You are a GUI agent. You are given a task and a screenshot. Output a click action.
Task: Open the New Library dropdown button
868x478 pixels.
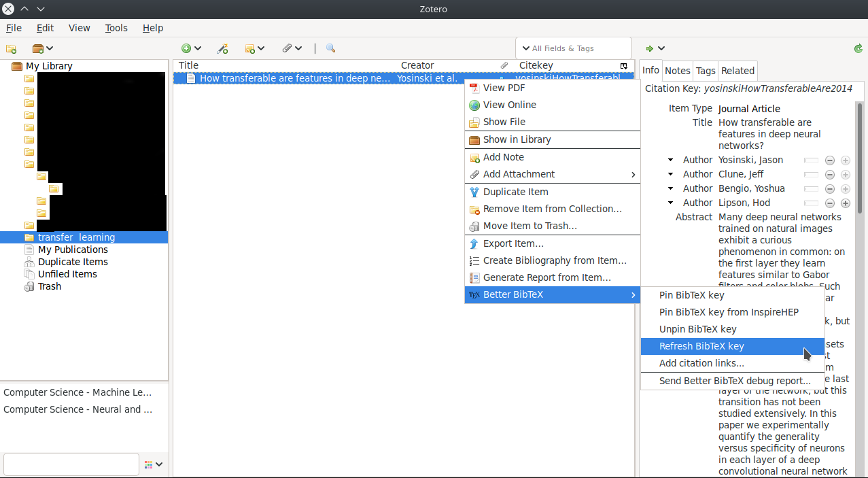pos(43,48)
